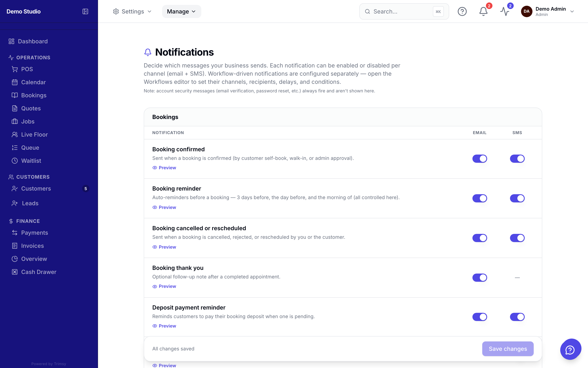
Task: Click the ⌘K shortcut hint
Action: point(438,11)
